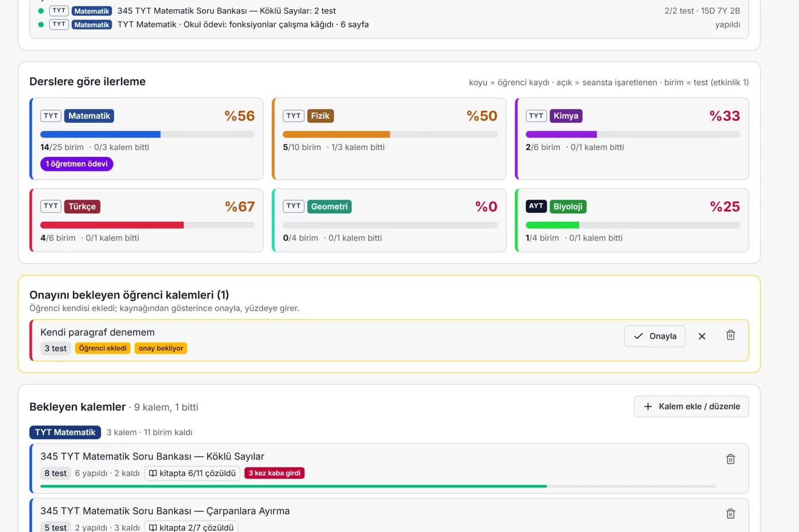Delete the Çarpanlara Ayırma pending item

tap(731, 514)
